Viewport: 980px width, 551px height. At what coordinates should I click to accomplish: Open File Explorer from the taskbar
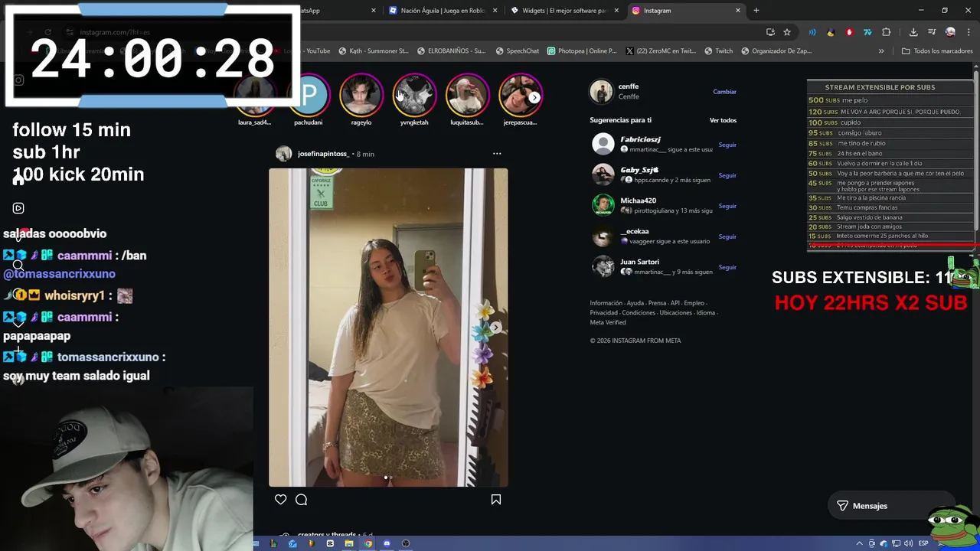(x=349, y=543)
